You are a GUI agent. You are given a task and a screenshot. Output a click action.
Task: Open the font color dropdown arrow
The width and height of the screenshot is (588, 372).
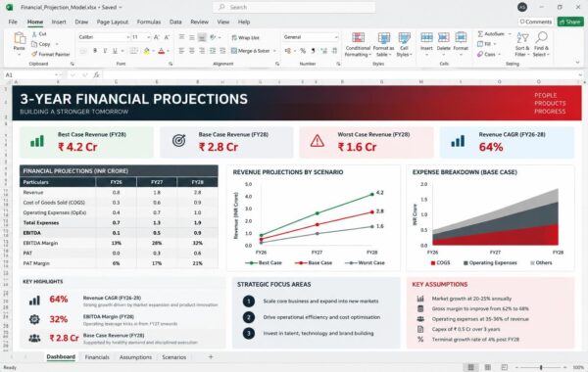tap(168, 51)
